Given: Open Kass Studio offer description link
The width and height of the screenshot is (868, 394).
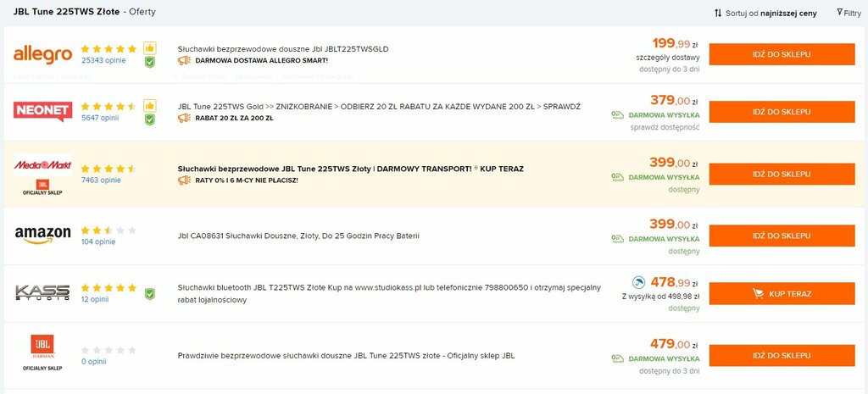Looking at the screenshot, I should (388, 294).
